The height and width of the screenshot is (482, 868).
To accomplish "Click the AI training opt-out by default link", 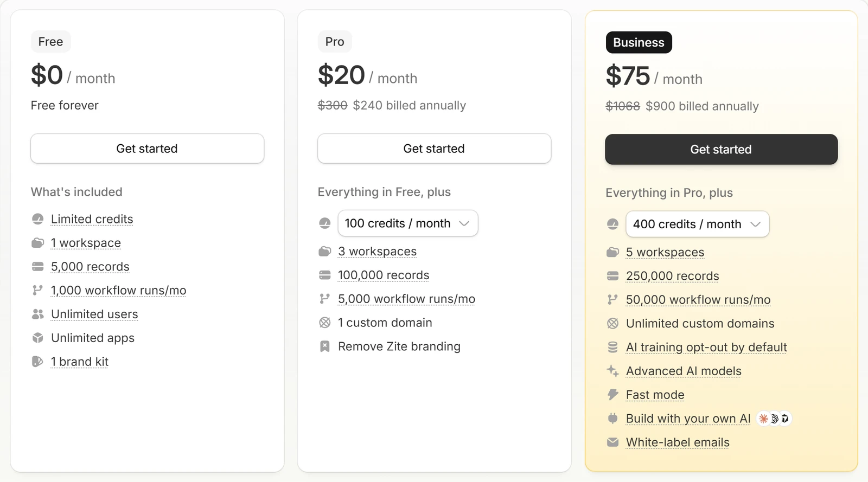I will pyautogui.click(x=706, y=348).
